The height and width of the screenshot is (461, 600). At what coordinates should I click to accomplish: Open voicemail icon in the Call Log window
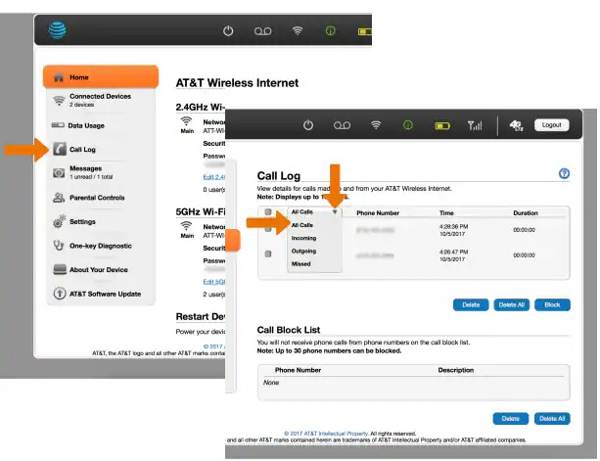[x=342, y=125]
